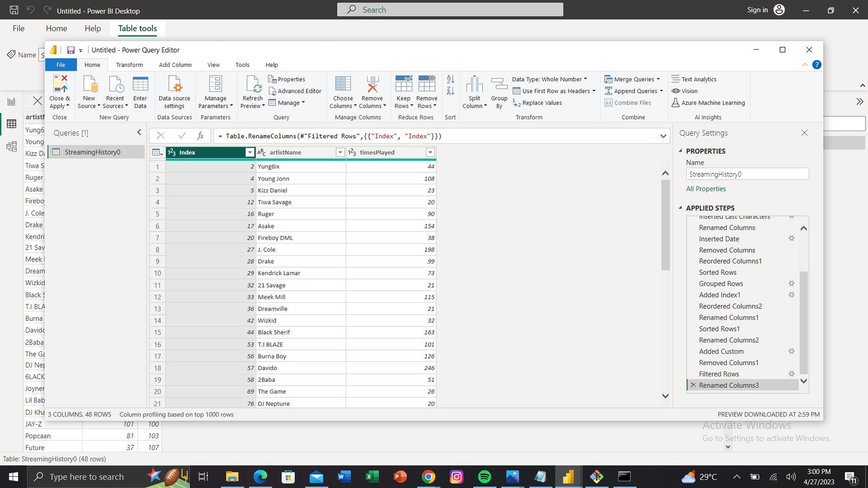Viewport: 868px width, 488px height.
Task: Click the Group By icon
Action: pos(499,84)
